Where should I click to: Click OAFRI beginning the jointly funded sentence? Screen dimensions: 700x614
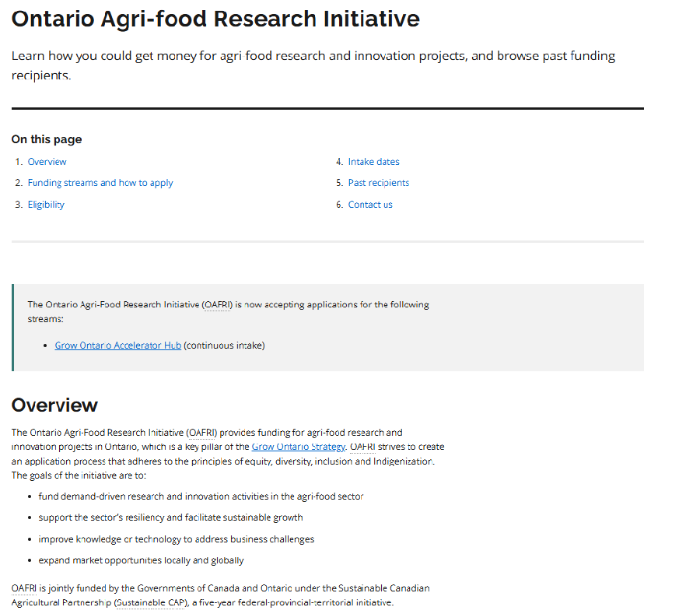click(24, 588)
